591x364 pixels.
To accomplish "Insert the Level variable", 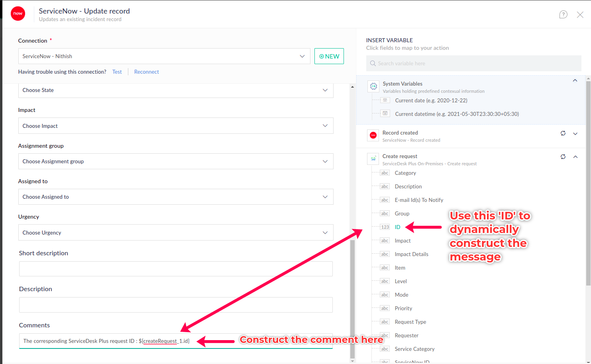I will tap(401, 281).
